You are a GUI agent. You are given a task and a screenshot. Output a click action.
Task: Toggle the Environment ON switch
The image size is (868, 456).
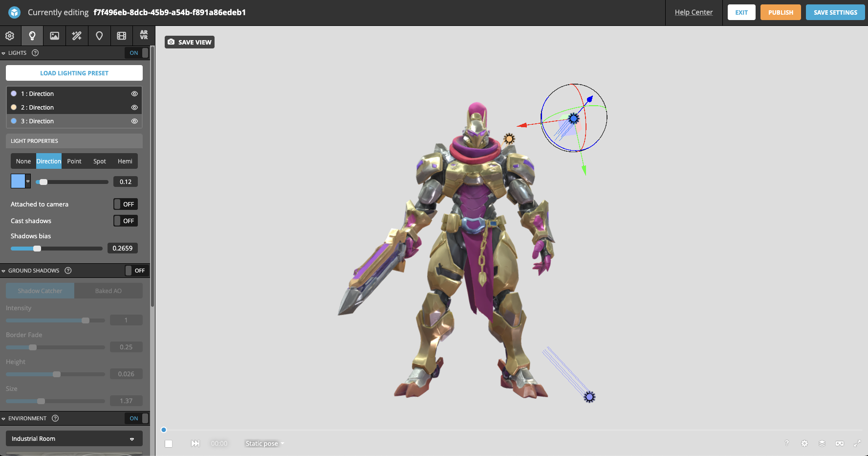point(137,418)
